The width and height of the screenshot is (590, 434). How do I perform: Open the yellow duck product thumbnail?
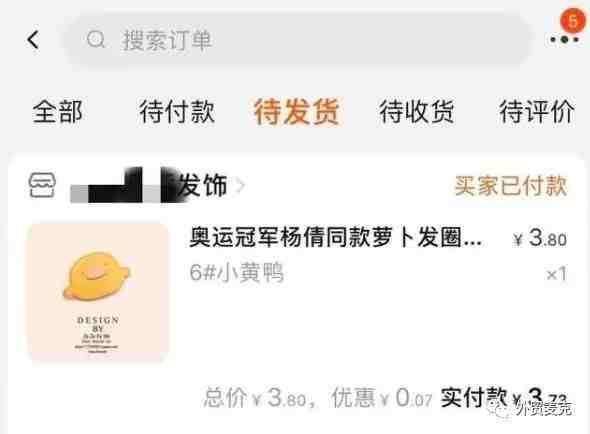click(97, 292)
